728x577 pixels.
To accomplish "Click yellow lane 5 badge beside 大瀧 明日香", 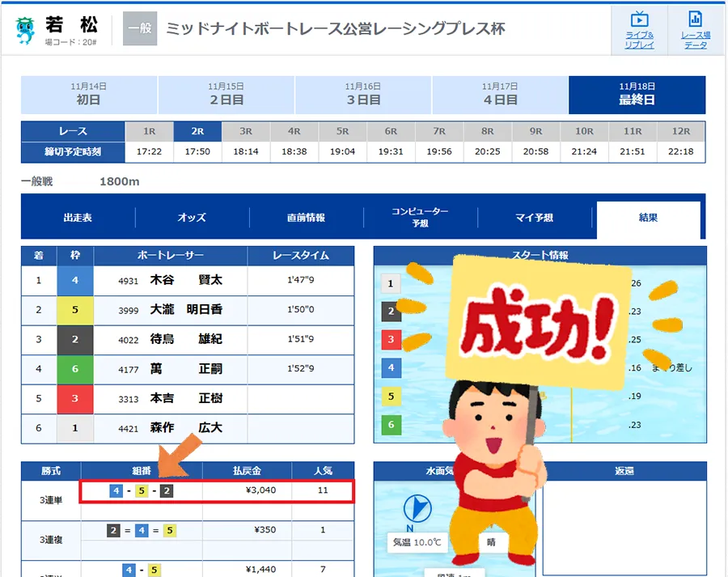I will 75,310.
